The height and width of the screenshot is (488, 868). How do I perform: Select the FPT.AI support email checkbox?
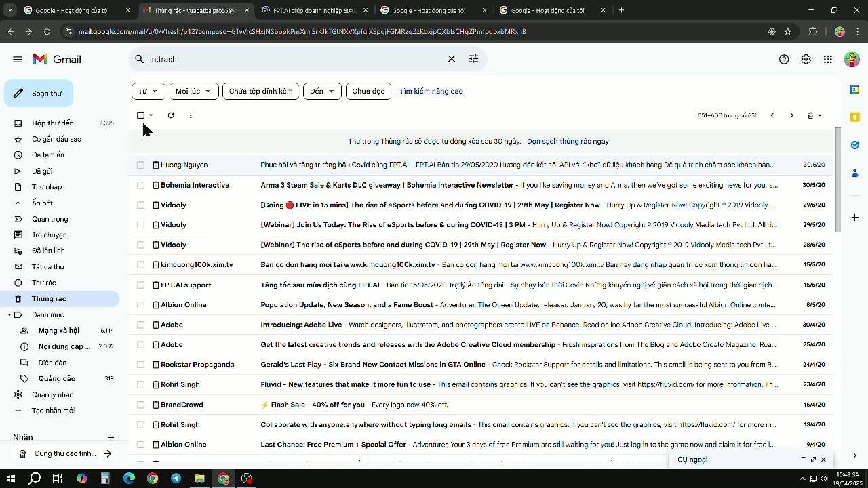coord(140,285)
